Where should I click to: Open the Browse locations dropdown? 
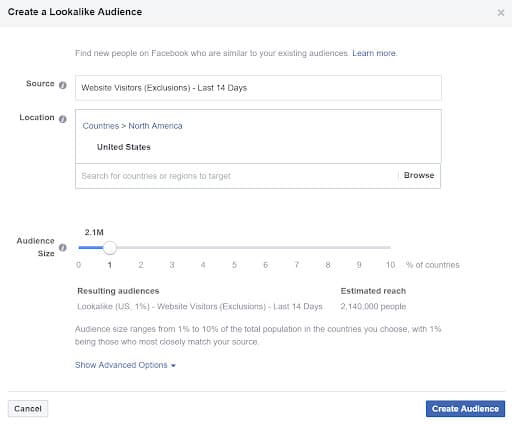(x=419, y=175)
